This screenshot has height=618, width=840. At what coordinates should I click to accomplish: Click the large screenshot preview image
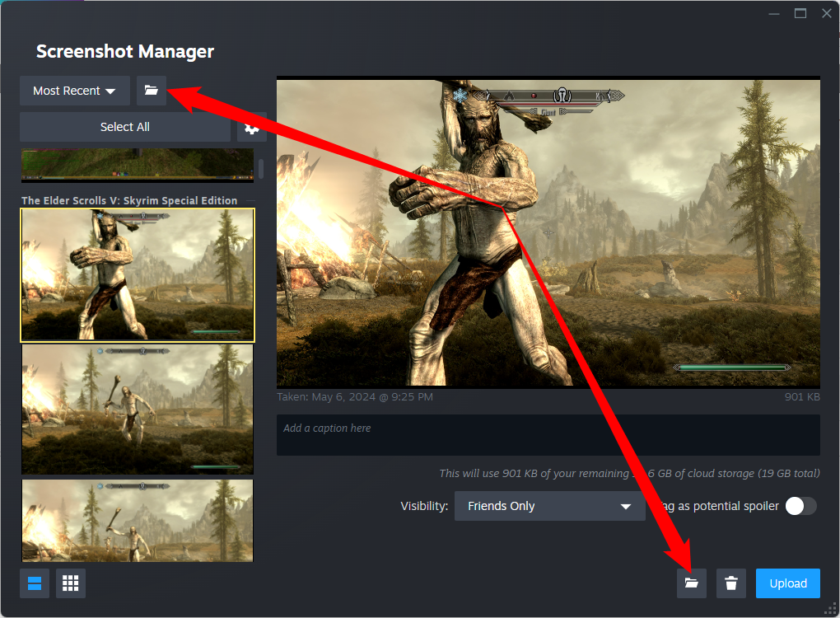click(548, 232)
